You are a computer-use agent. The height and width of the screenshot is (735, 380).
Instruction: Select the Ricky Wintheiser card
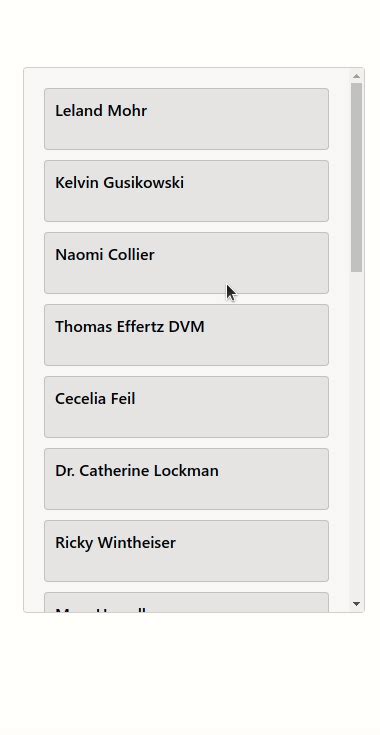pos(186,551)
